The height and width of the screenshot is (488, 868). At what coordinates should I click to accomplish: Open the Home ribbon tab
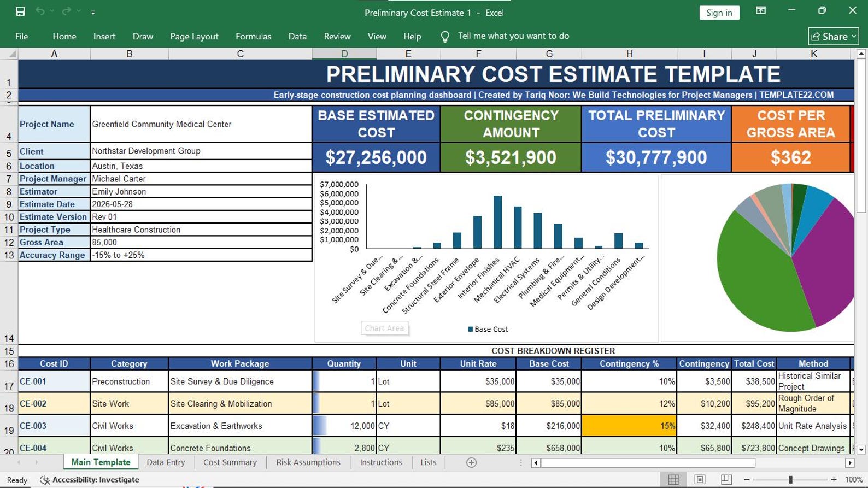[64, 36]
